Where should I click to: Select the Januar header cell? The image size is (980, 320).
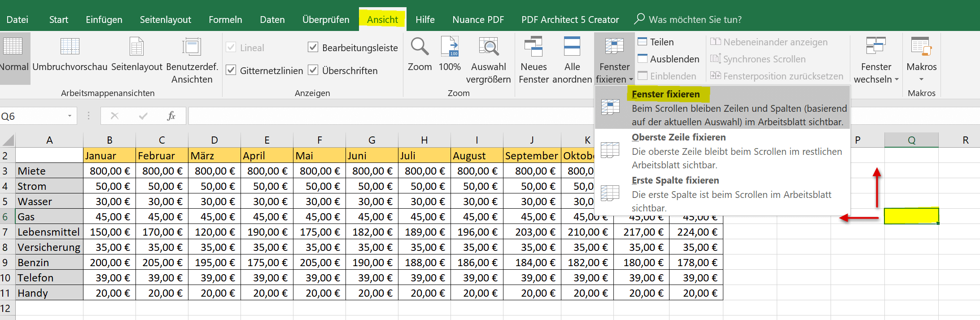coord(109,156)
